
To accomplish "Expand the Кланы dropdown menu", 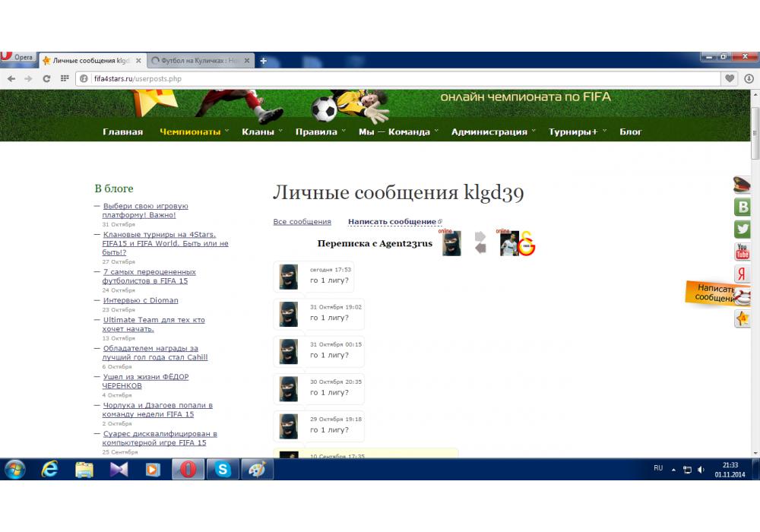I will (x=261, y=131).
